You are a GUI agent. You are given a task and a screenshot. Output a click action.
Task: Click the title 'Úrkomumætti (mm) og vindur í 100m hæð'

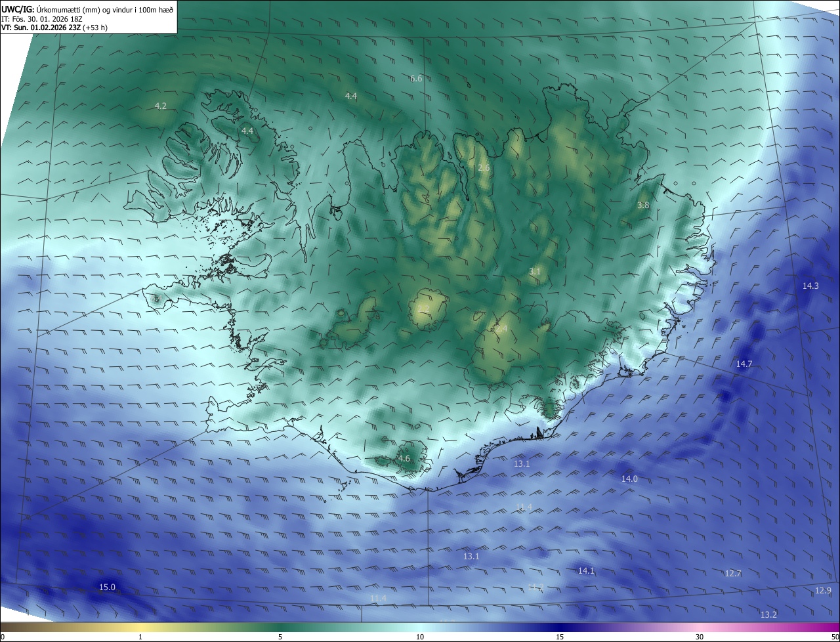105,9
